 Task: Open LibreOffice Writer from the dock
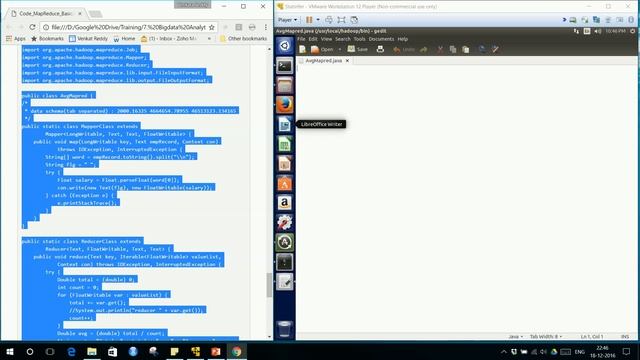click(x=284, y=124)
